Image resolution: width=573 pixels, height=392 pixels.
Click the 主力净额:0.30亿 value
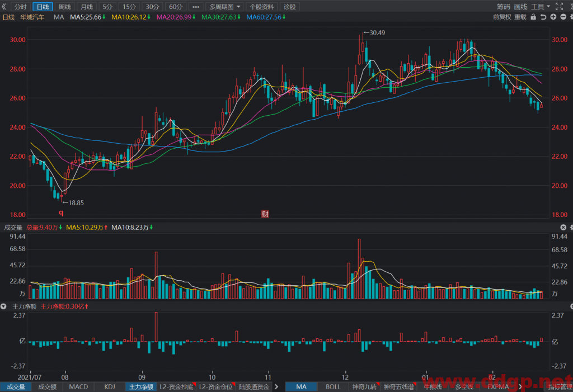[x=64, y=306]
